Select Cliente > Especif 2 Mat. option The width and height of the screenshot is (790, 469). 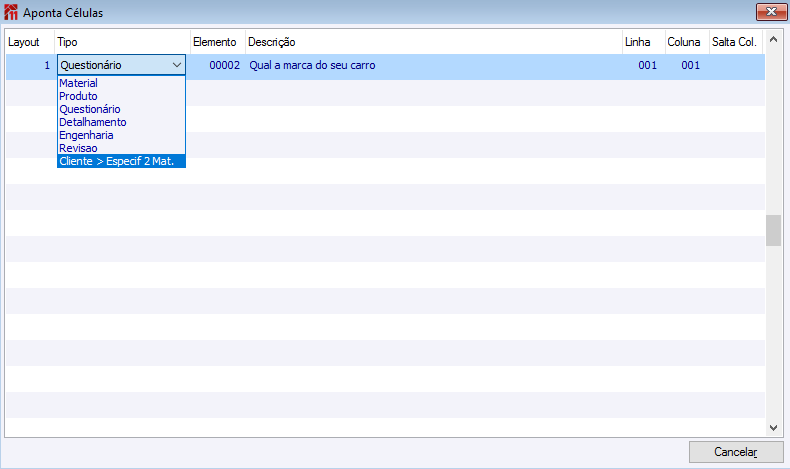(x=121, y=161)
